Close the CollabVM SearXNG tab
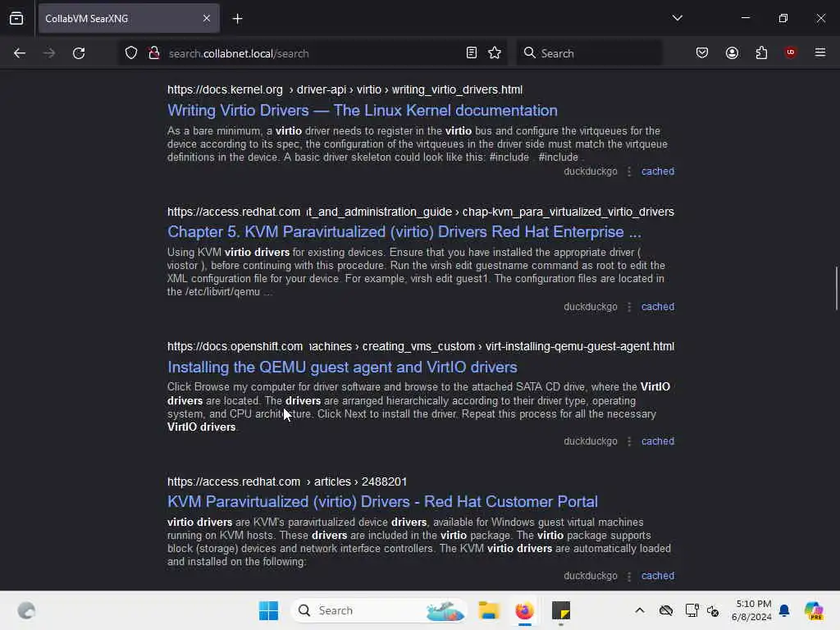This screenshot has width=840, height=630. pyautogui.click(x=207, y=19)
